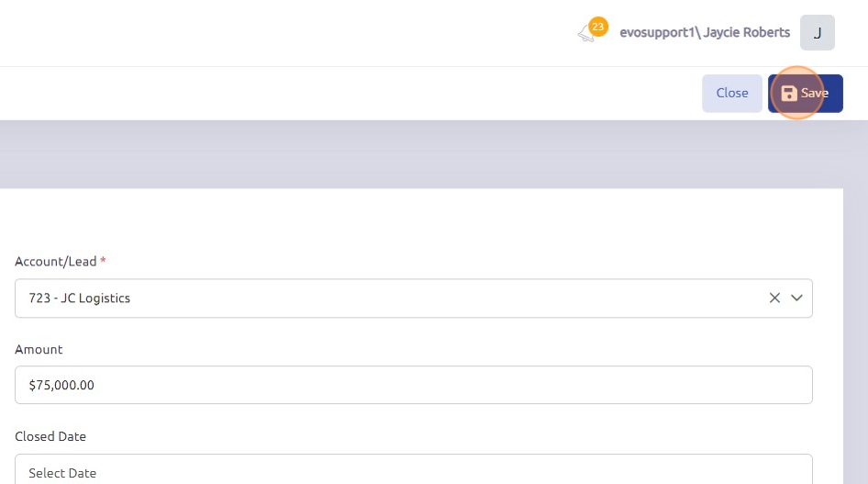Open the Closed Date Select Date field
The image size is (868, 484).
click(x=413, y=470)
